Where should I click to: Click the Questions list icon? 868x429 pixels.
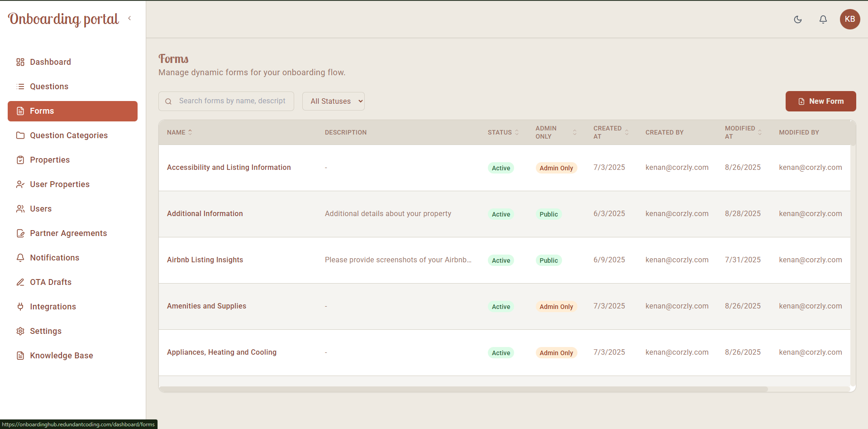20,87
